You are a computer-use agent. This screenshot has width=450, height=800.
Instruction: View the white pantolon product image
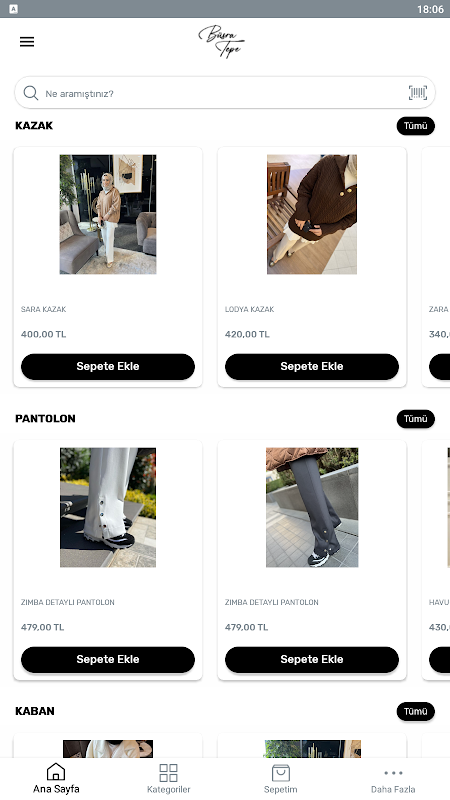(108, 507)
